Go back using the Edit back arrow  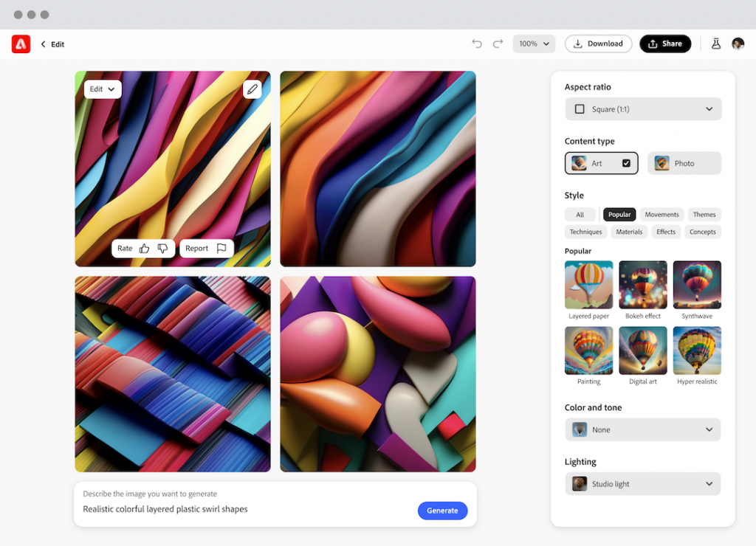coord(44,44)
